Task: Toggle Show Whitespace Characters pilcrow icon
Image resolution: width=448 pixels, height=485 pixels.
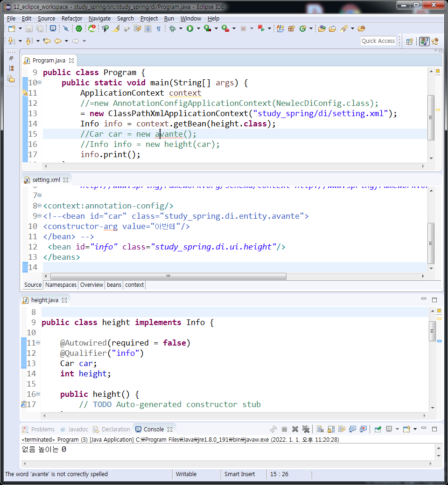Action: pos(159,29)
